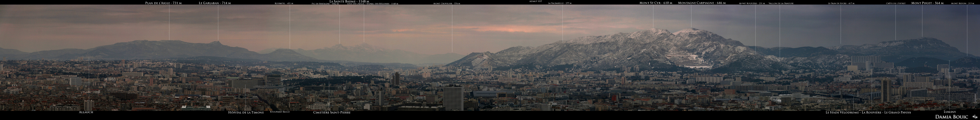Viewport: 980px width, 120px height.
Task: Select the 'Mont Cruvelier - 574 m' label
Action: coord(447,3)
